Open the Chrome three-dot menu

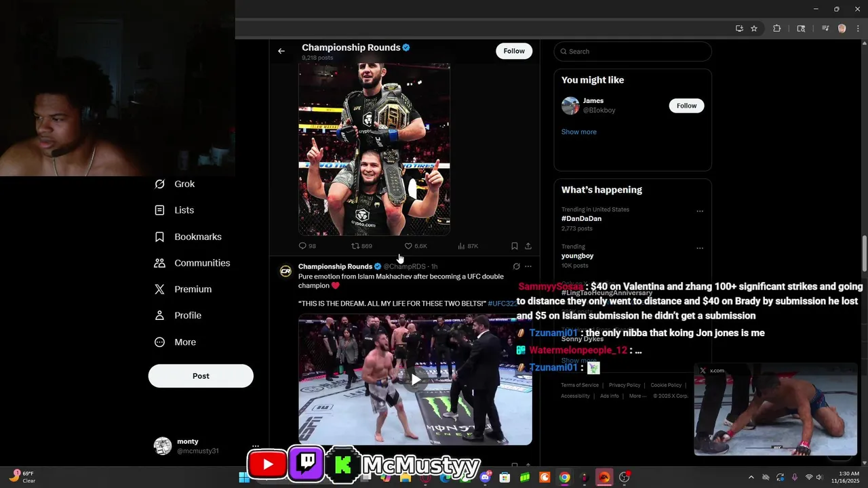point(856,28)
